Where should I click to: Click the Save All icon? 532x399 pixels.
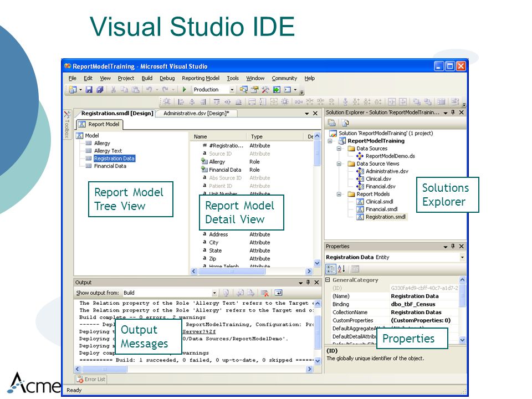(100, 90)
